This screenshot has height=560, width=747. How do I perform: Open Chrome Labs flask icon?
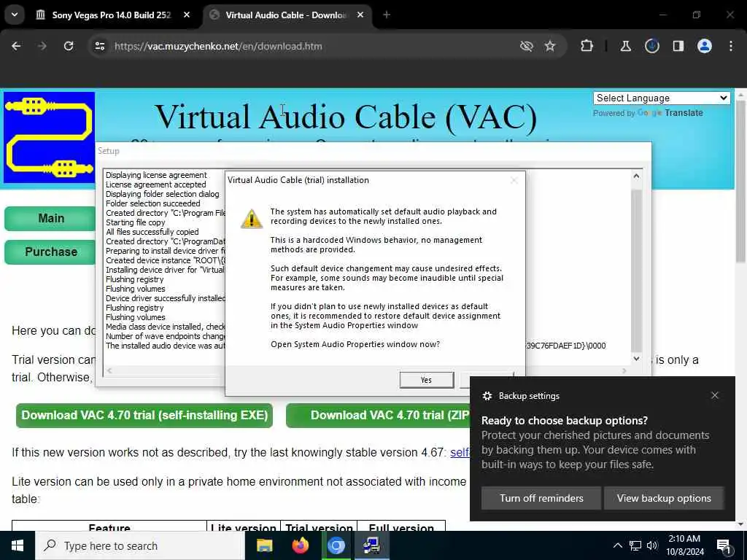pos(625,46)
